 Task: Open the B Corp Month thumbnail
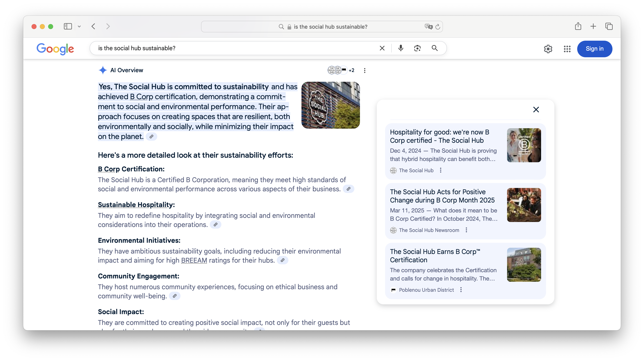[x=524, y=205]
